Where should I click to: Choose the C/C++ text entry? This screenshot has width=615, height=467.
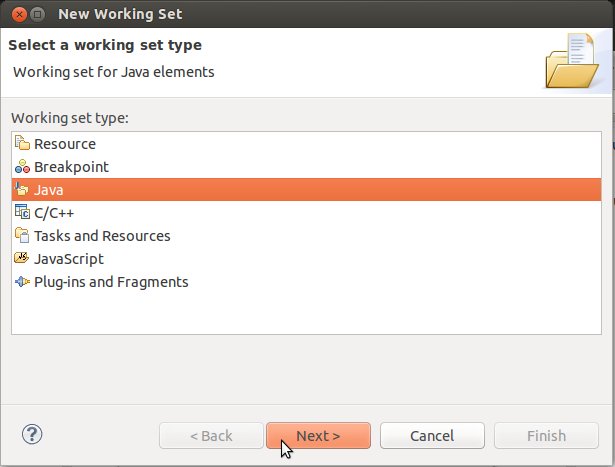point(306,213)
